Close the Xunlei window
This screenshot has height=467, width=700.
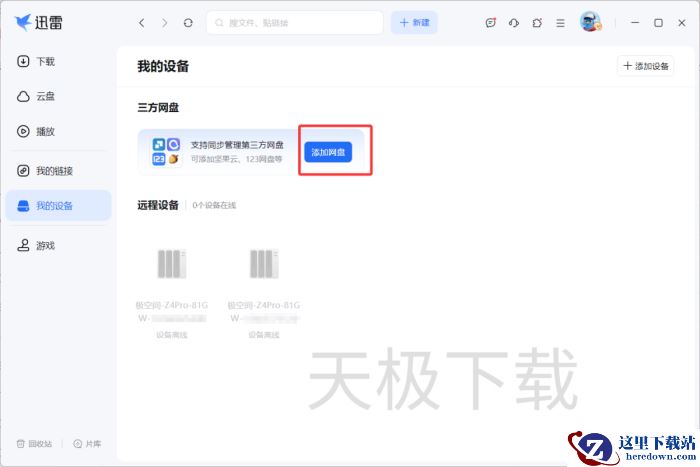[682, 22]
